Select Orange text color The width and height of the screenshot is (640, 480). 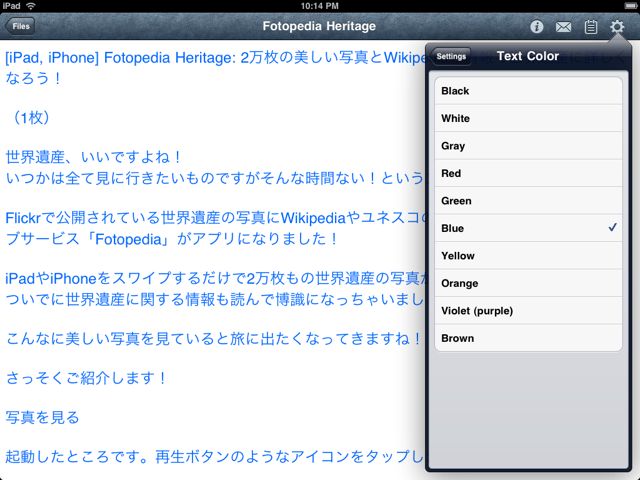(528, 283)
